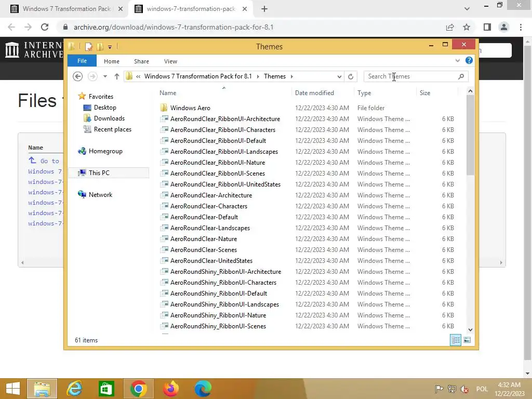Open Chrome profile avatar menu
The height and width of the screenshot is (399, 532).
click(504, 27)
